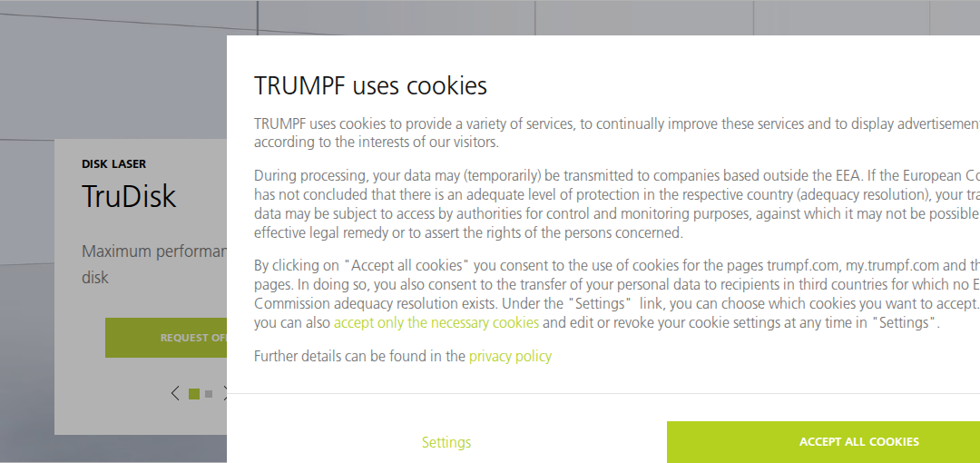Select the active green carousel indicator
The width and height of the screenshot is (980, 463).
coord(194,394)
